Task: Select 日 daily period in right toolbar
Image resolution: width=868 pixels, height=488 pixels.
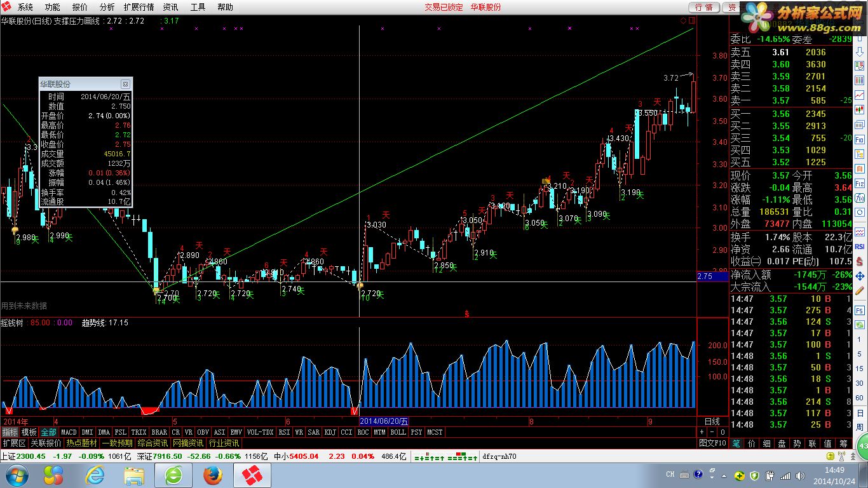Action: pyautogui.click(x=859, y=413)
